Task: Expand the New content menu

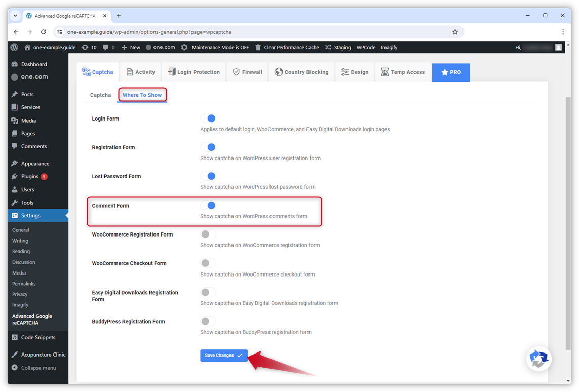Action: tap(131, 47)
